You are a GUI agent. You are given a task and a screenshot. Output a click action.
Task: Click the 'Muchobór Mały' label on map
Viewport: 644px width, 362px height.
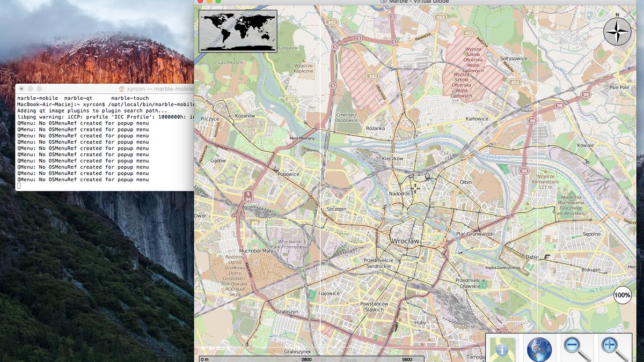(x=257, y=250)
